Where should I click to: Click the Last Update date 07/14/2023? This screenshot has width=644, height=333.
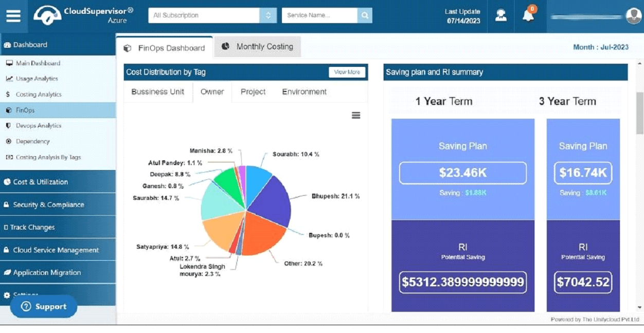[463, 21]
